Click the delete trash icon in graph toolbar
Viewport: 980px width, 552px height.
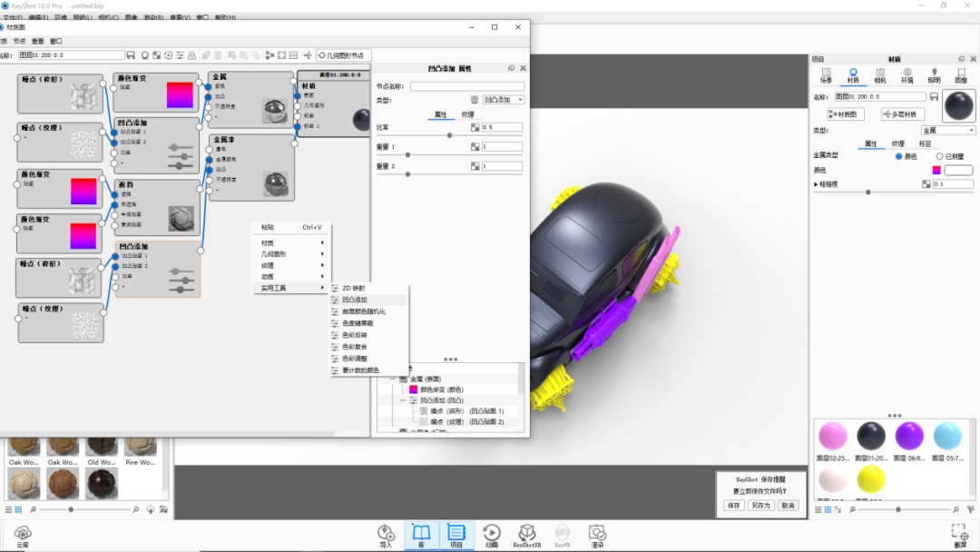coord(218,55)
